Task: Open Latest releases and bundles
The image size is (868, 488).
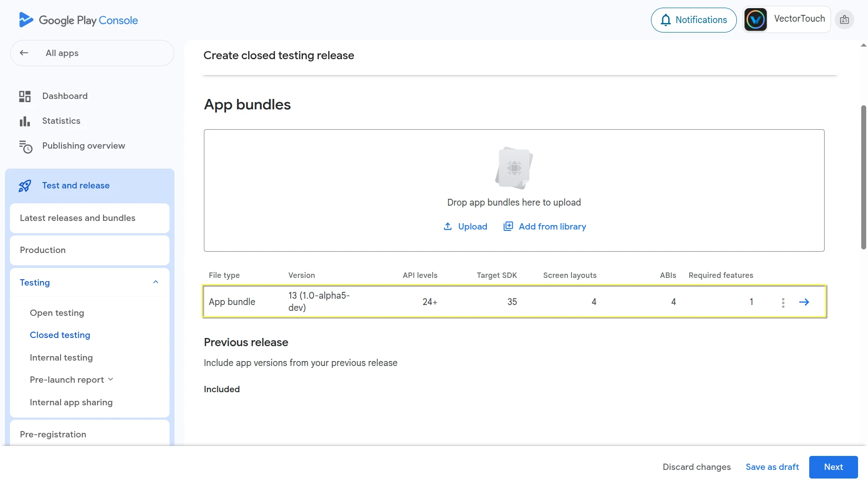Action: pos(77,218)
